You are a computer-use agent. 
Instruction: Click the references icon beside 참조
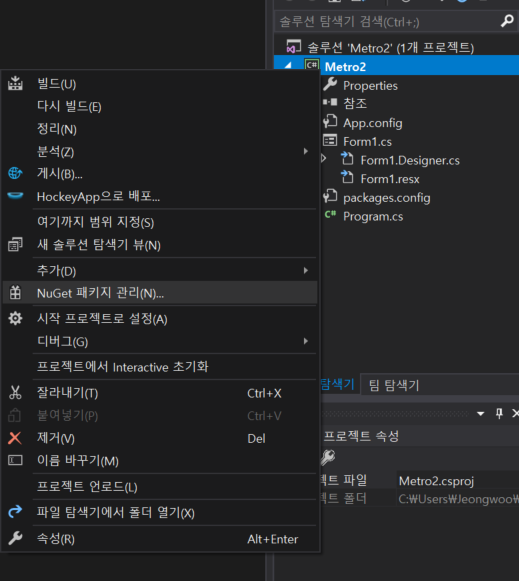click(x=330, y=102)
